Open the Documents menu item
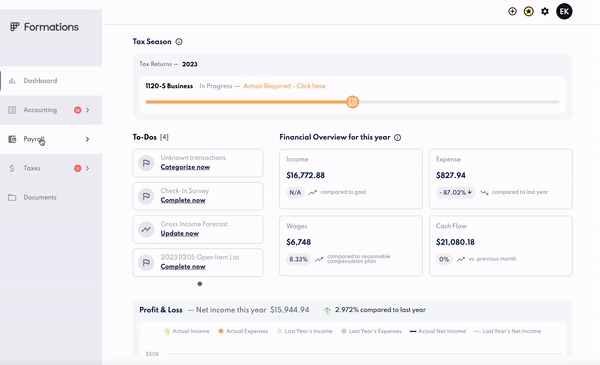This screenshot has width=600, height=365. [x=51, y=197]
